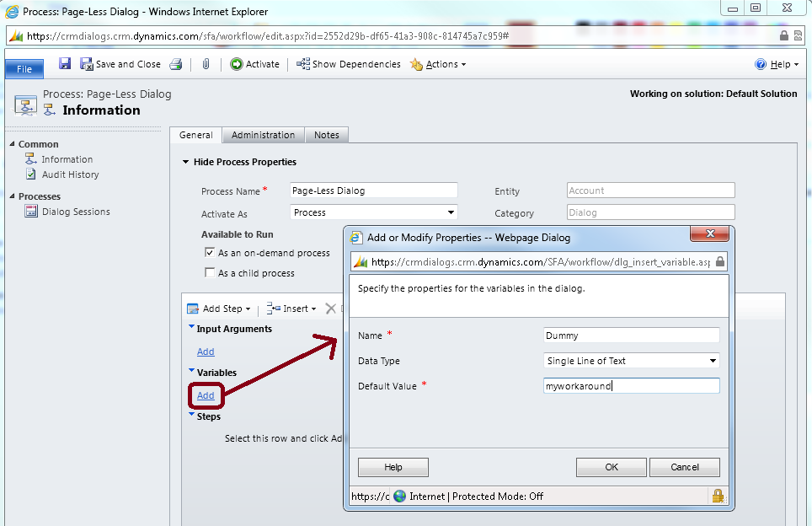Image resolution: width=812 pixels, height=526 pixels.
Task: Enable 'As a child process' checkbox
Action: click(x=210, y=273)
